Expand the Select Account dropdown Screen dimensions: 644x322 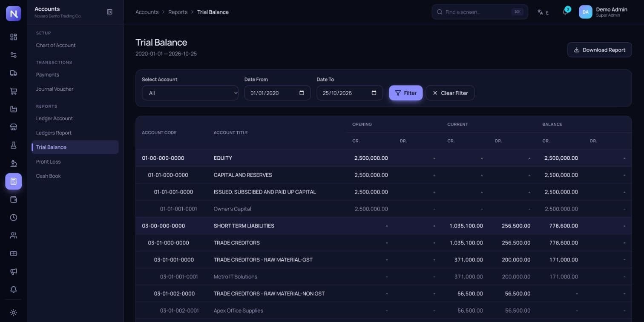(x=190, y=93)
